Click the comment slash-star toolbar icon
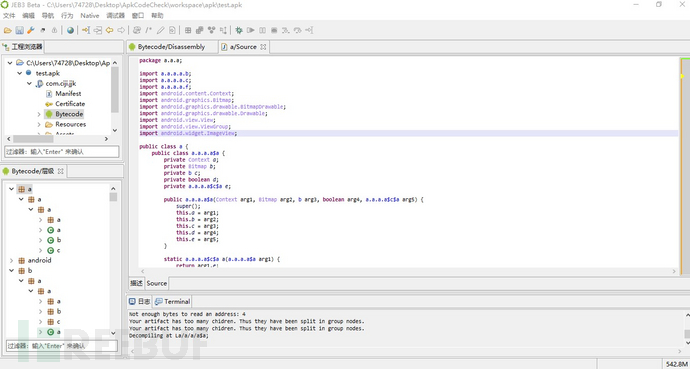The image size is (690, 369). click(149, 30)
